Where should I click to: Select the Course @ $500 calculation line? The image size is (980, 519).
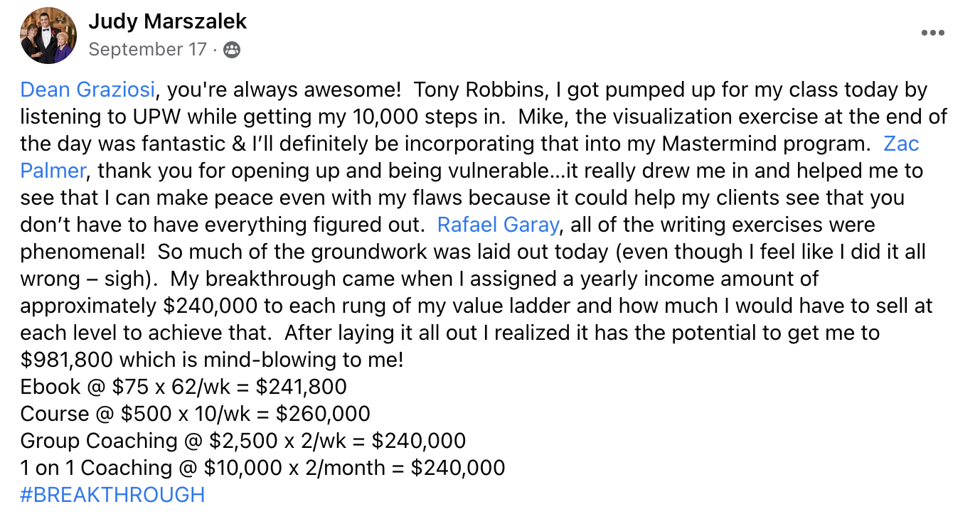[x=195, y=414]
